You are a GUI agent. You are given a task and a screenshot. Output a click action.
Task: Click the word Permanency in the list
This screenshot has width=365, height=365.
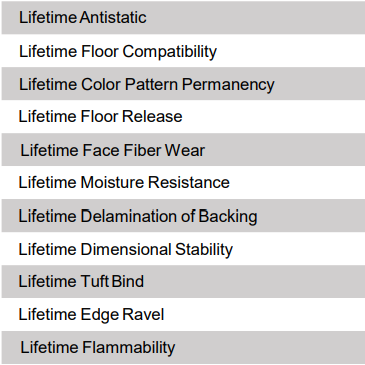tap(228, 85)
